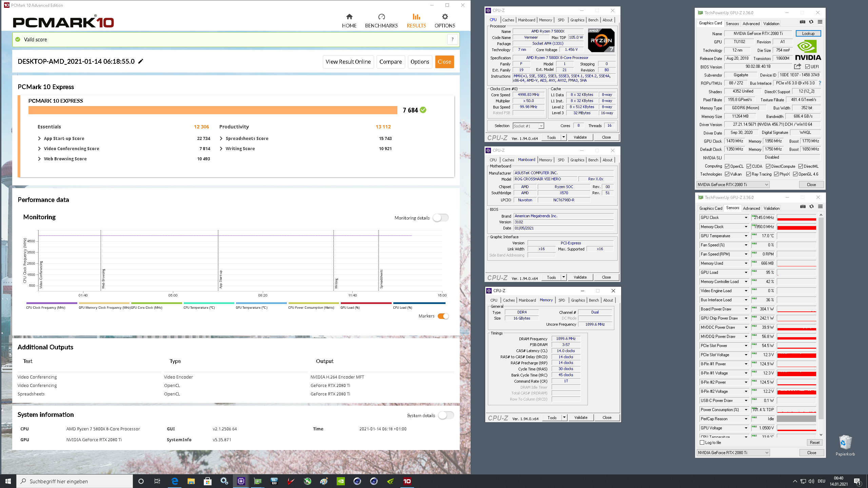
Task: Expand Spreadsheets Score row
Action: click(x=221, y=138)
